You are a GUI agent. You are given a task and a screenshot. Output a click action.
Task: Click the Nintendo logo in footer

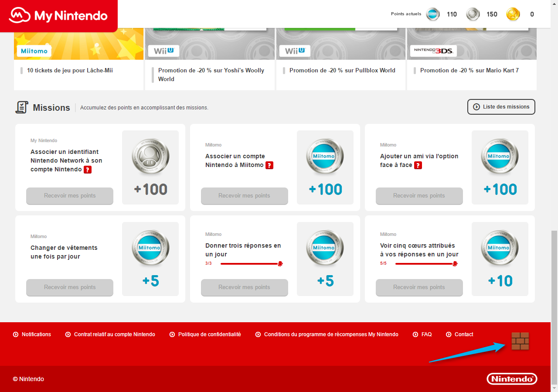pos(512,379)
